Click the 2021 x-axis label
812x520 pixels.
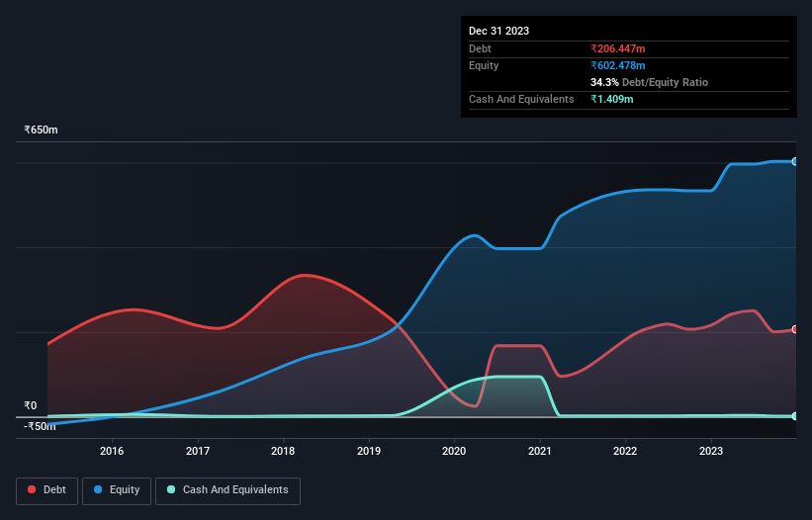[x=540, y=451]
